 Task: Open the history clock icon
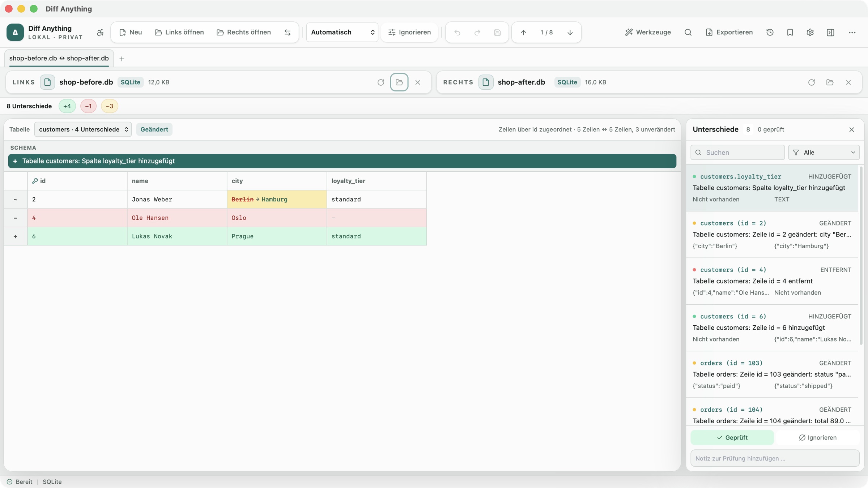click(x=770, y=33)
